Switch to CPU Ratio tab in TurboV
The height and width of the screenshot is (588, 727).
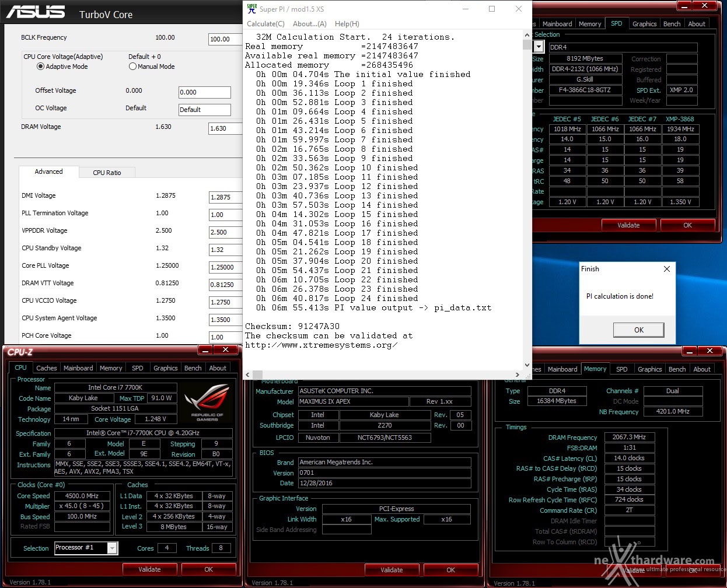click(107, 173)
